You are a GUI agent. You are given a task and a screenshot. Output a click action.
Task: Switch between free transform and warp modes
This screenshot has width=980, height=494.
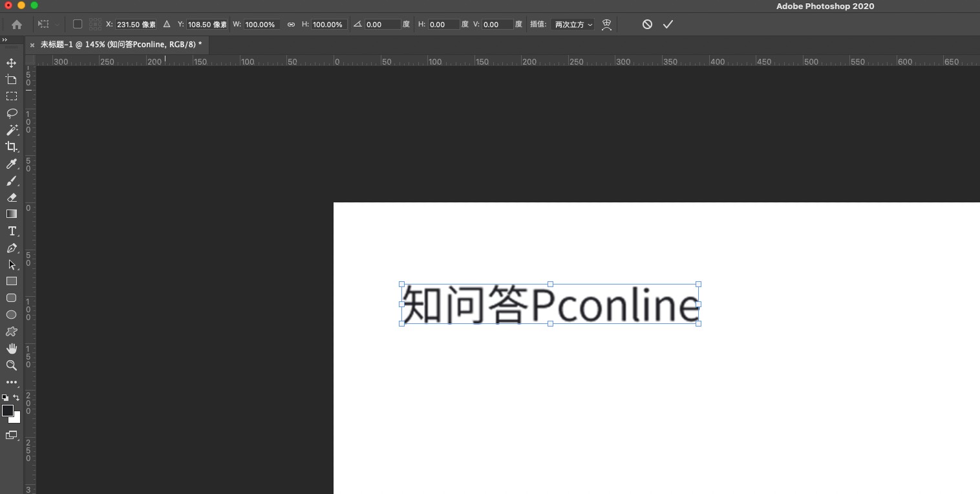click(606, 25)
